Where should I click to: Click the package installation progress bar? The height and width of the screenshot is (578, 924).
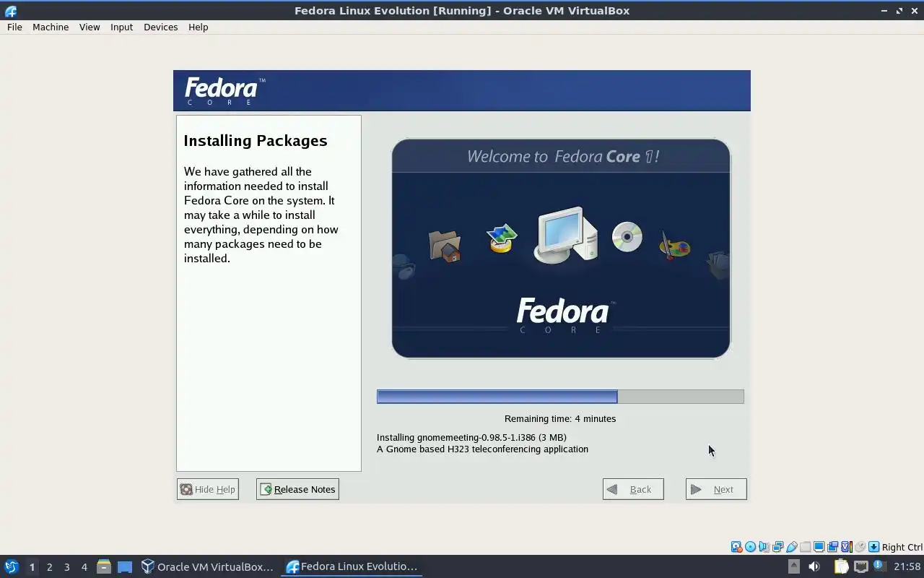click(560, 396)
